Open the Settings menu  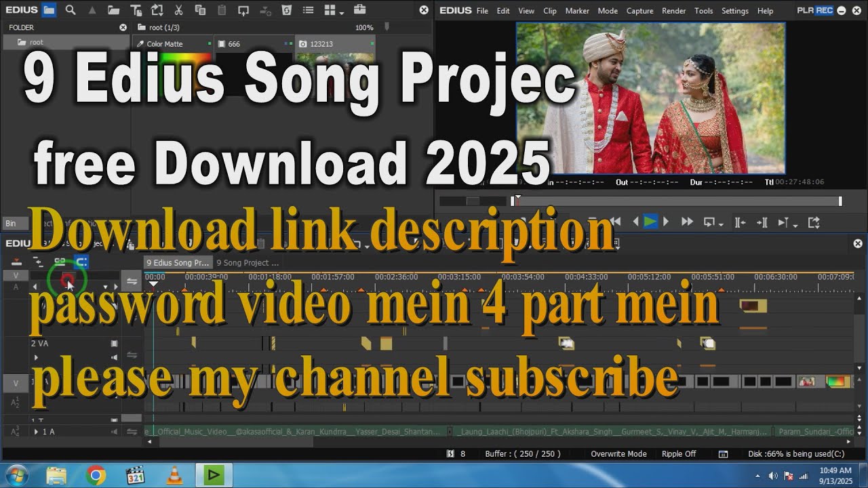click(x=735, y=11)
